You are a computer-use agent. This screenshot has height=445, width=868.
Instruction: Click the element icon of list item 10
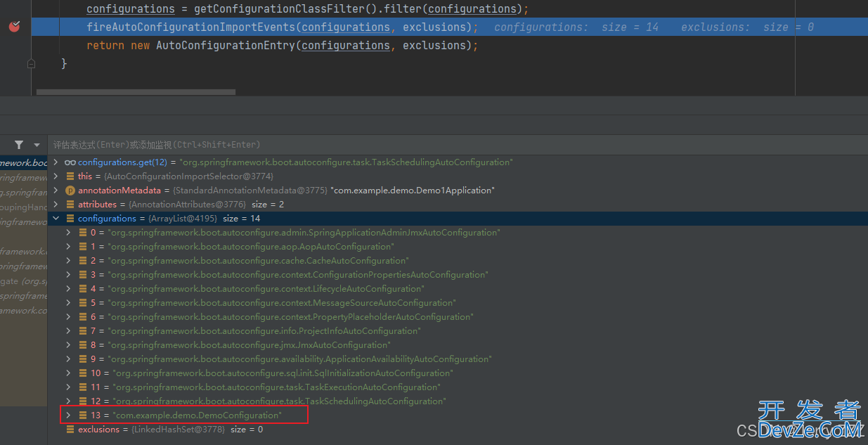(82, 373)
